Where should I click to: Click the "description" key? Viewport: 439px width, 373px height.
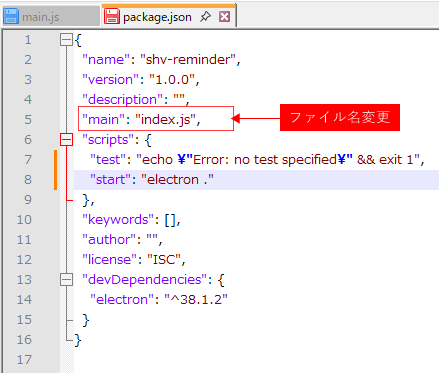click(x=122, y=100)
